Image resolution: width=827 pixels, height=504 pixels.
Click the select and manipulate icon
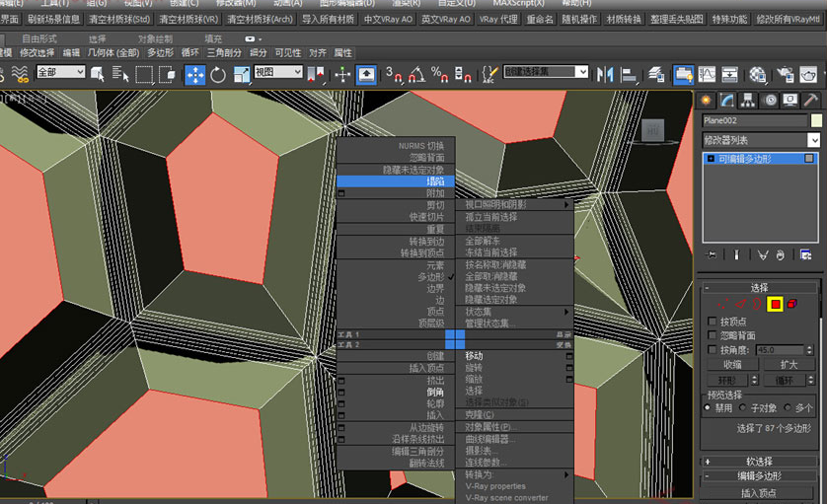342,74
